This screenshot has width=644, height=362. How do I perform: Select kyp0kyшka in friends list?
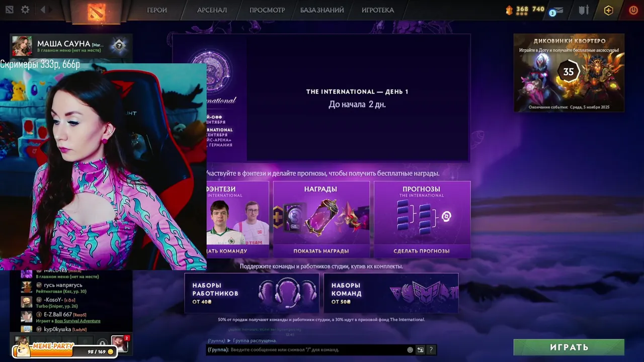(70, 329)
